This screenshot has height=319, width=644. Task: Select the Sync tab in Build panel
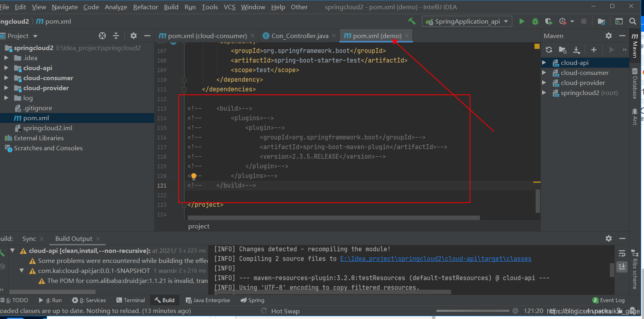(x=29, y=238)
